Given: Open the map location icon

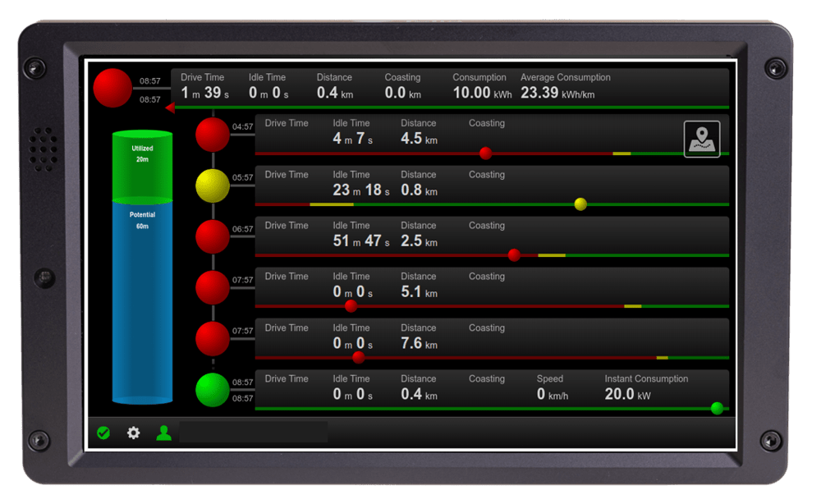Looking at the screenshot, I should (702, 139).
